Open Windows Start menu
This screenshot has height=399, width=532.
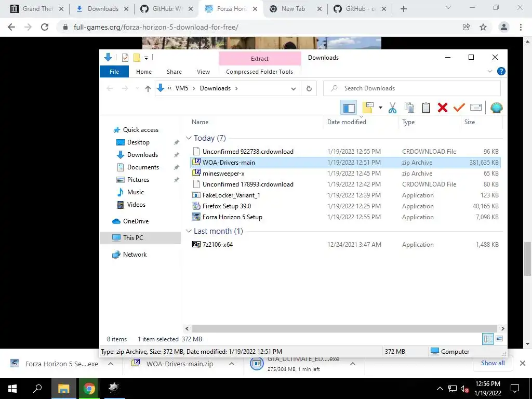point(12,389)
